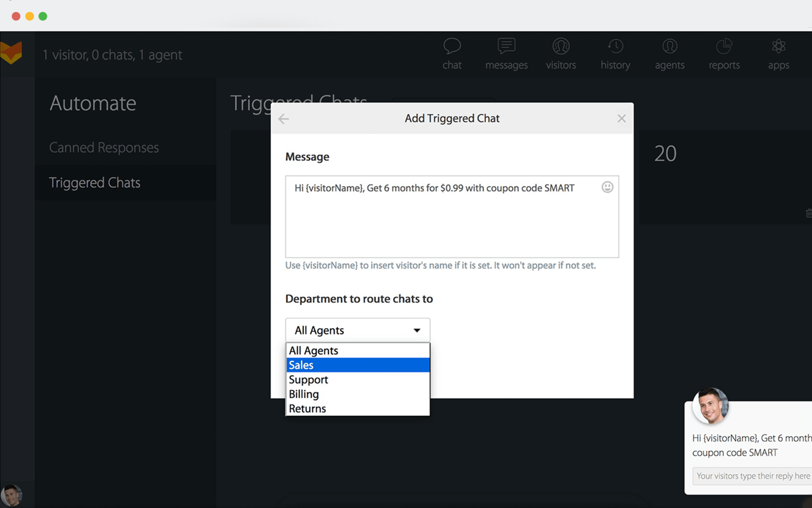Screen dimensions: 812x508
Task: Open Canned Responses in sidebar
Action: (x=104, y=147)
